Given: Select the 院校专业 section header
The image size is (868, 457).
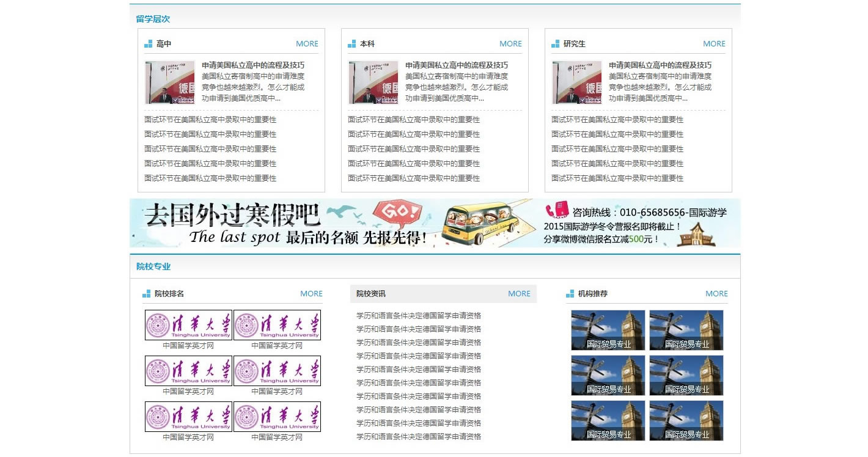Looking at the screenshot, I should (153, 266).
